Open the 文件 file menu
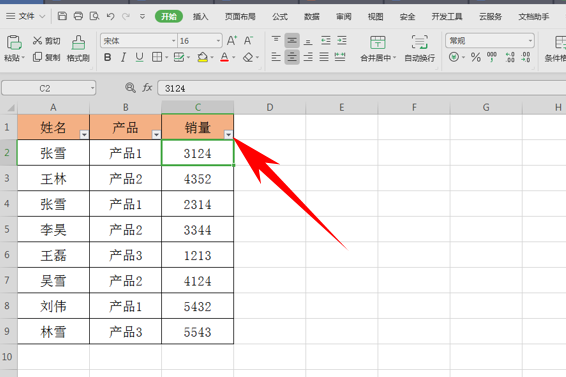This screenshot has width=566, height=377. point(26,16)
